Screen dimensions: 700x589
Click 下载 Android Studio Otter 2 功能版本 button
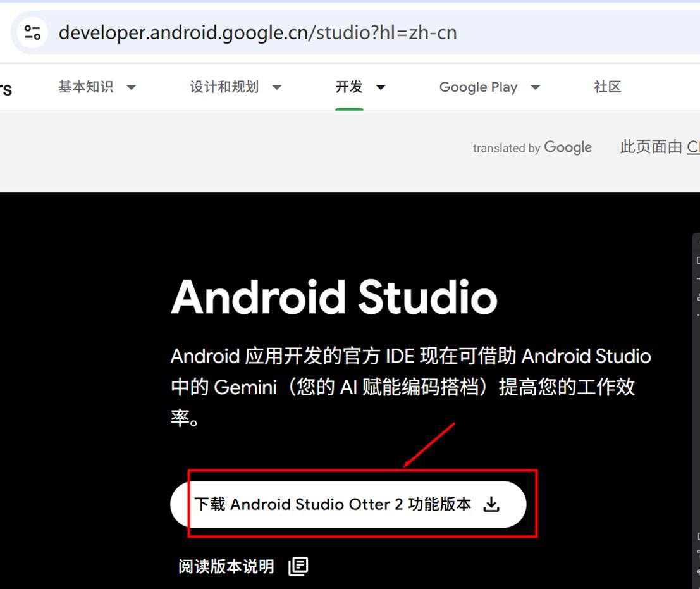click(348, 504)
